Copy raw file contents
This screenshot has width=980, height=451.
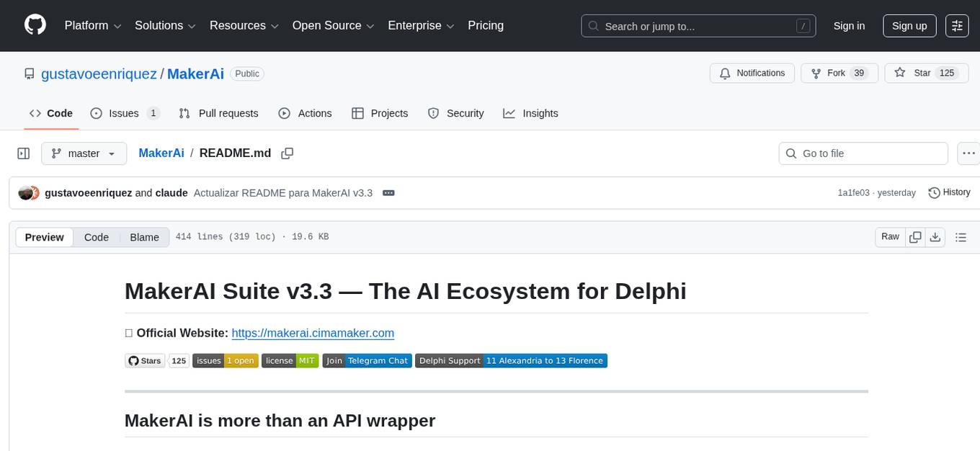click(916, 237)
